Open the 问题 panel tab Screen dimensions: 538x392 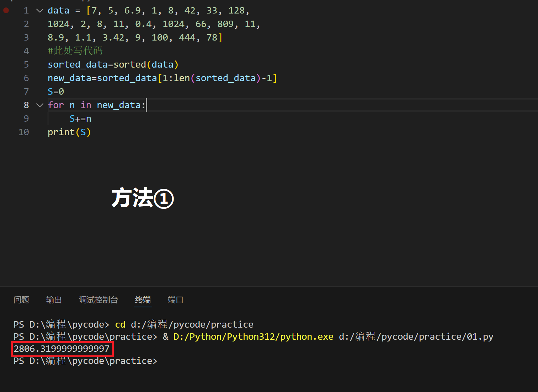click(21, 300)
